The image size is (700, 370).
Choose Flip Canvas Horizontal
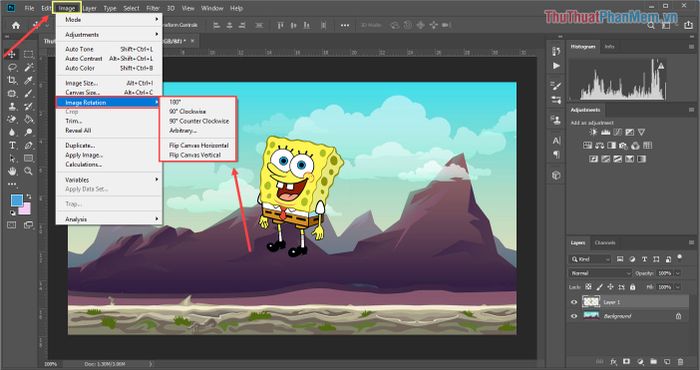click(x=199, y=146)
